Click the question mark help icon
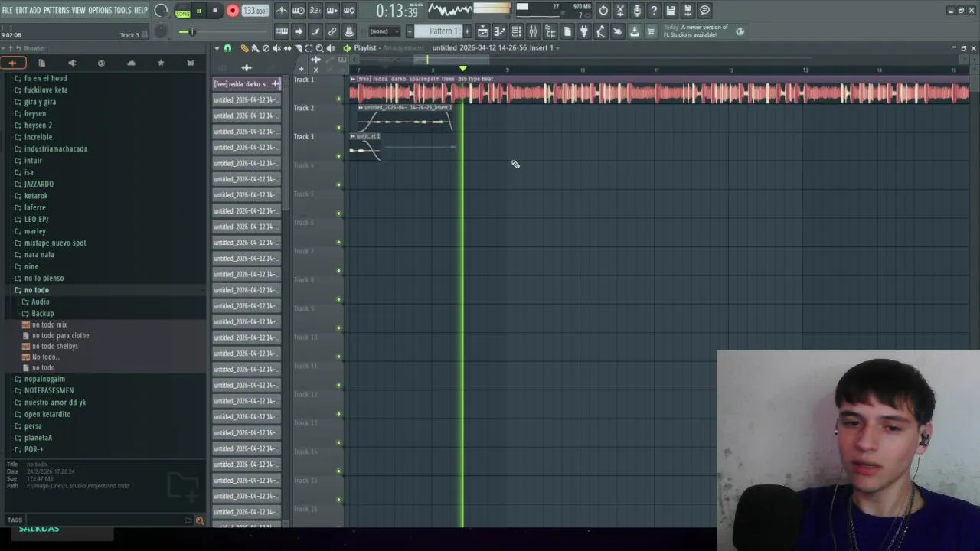This screenshot has height=551, width=980. [654, 11]
